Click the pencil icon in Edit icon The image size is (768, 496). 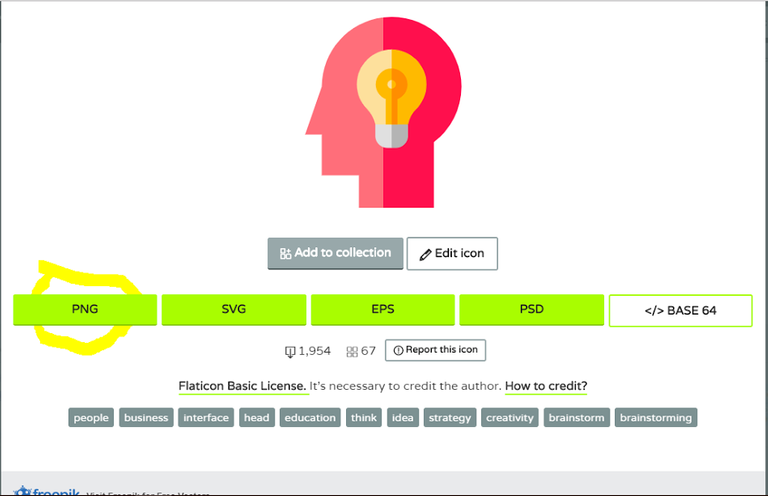425,255
